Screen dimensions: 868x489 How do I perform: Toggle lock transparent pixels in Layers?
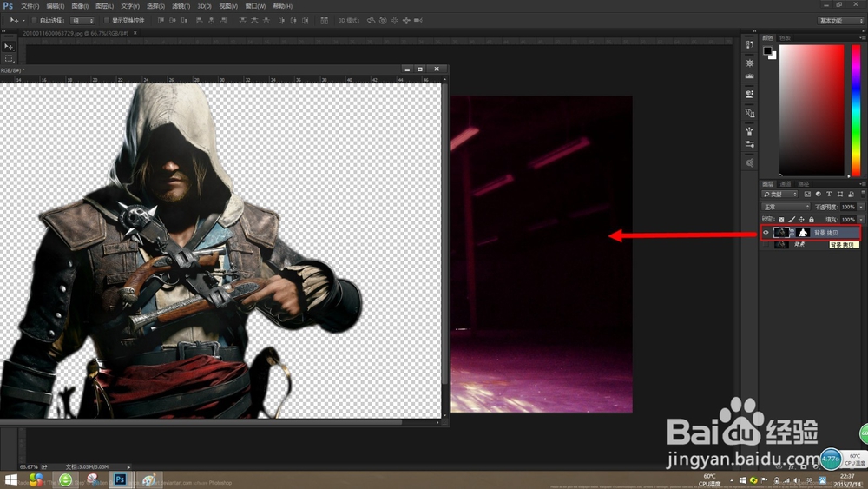pyautogui.click(x=781, y=220)
